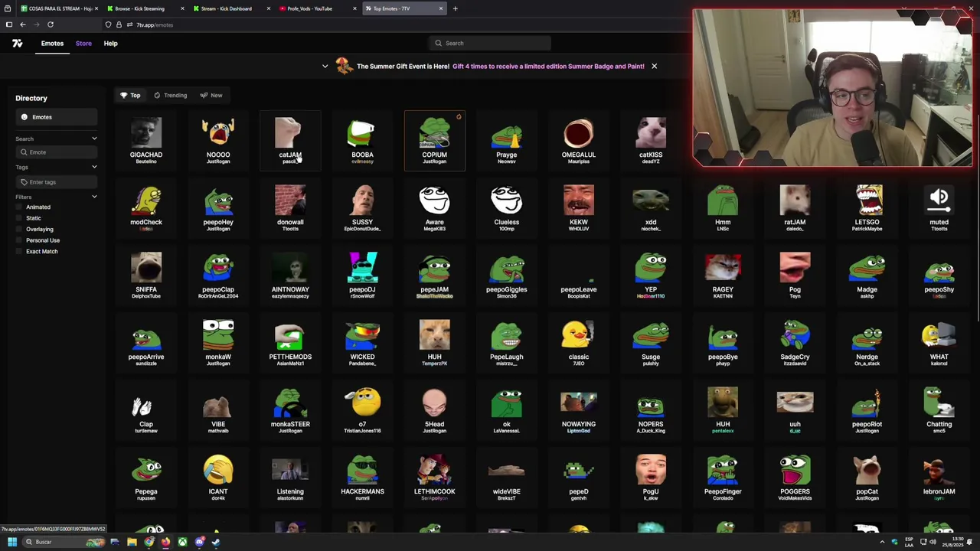This screenshot has height=551, width=980.
Task: Switch to the Trending emotes tab
Action: tap(170, 96)
